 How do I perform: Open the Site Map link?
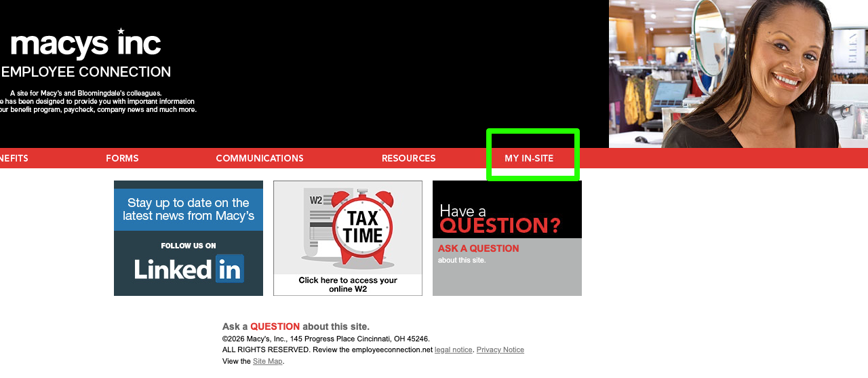267,361
